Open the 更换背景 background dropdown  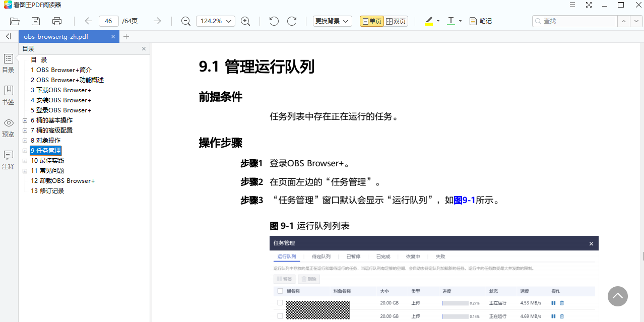coord(332,21)
